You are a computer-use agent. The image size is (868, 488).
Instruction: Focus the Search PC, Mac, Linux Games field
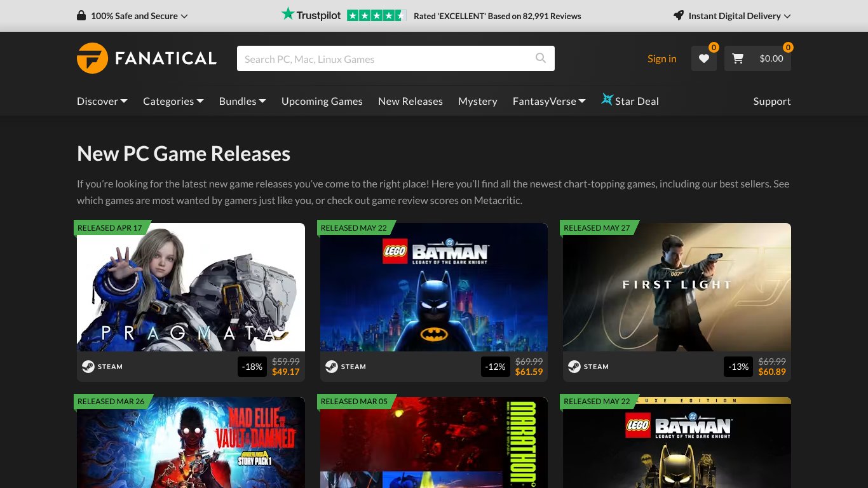385,58
